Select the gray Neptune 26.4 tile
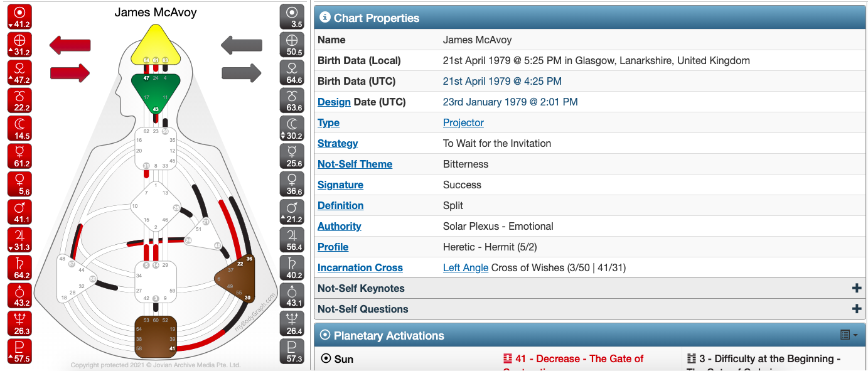The image size is (868, 371). click(x=291, y=323)
